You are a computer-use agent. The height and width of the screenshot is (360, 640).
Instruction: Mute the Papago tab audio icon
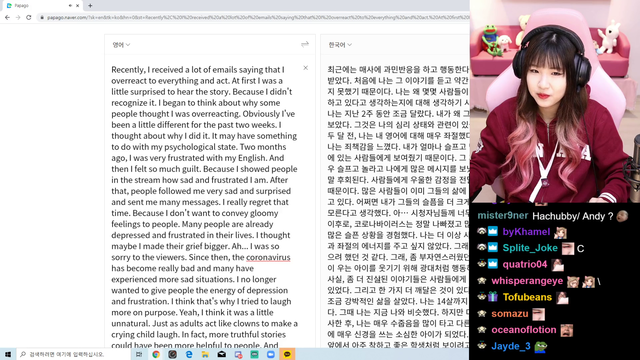click(x=70, y=6)
